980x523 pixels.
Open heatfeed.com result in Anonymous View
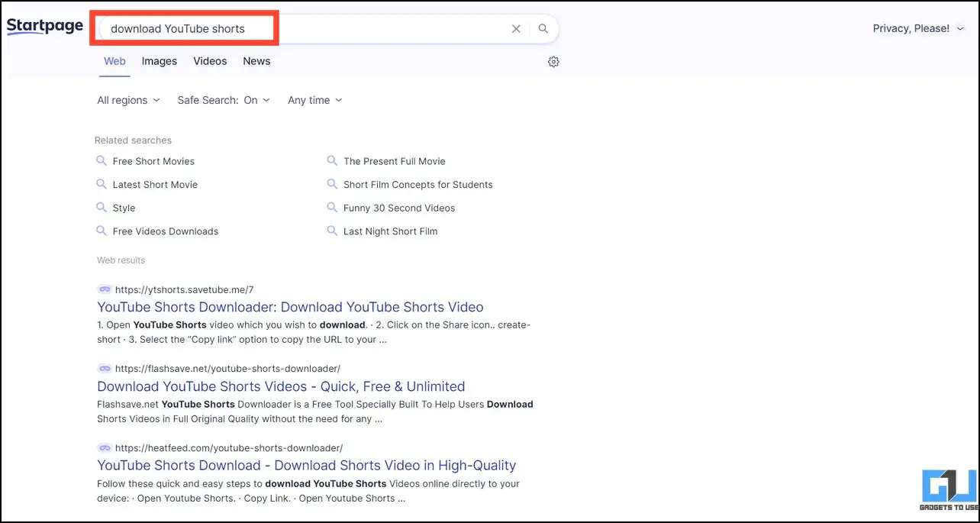point(104,448)
